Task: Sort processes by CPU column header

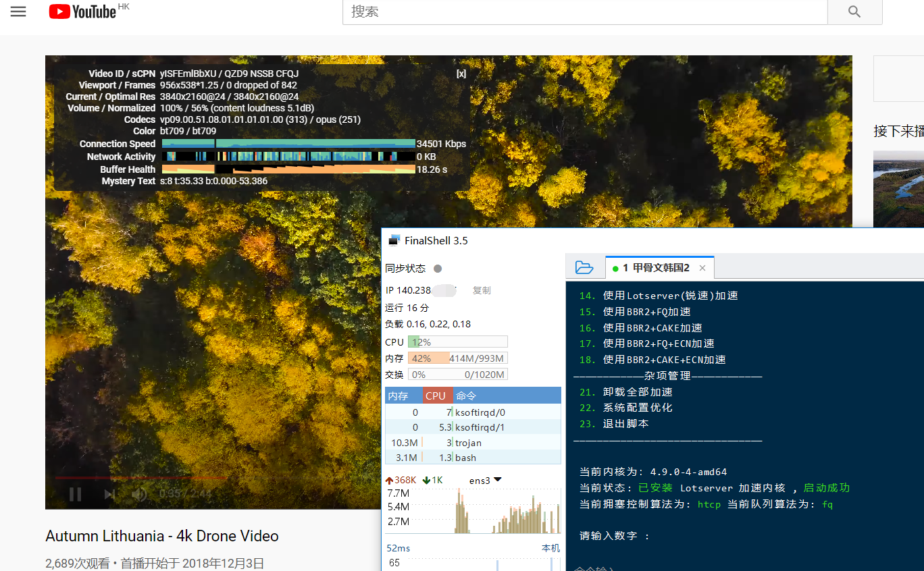Action: pyautogui.click(x=438, y=396)
